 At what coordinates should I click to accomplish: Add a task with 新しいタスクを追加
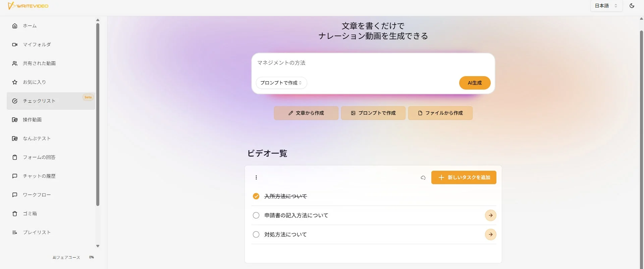[x=464, y=177]
